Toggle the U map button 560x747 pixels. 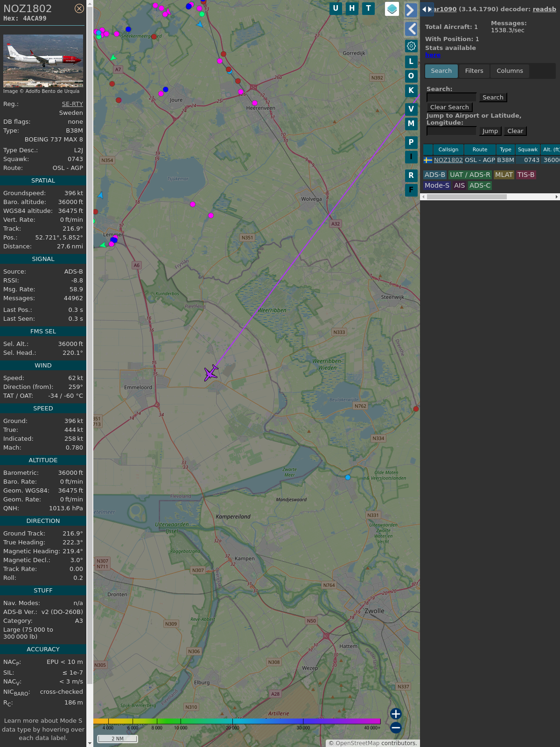click(336, 8)
